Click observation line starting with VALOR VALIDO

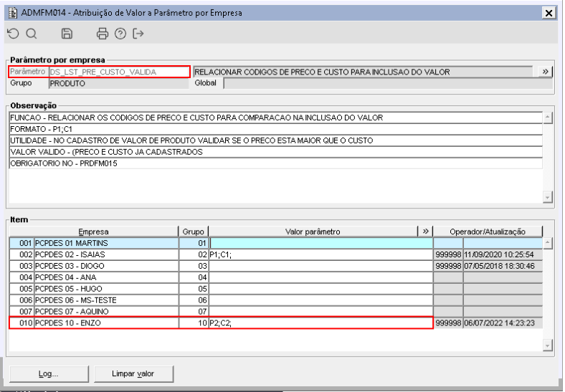276,152
